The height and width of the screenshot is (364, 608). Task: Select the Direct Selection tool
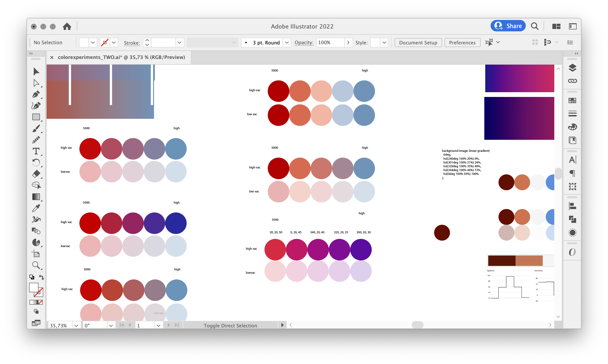[x=36, y=83]
